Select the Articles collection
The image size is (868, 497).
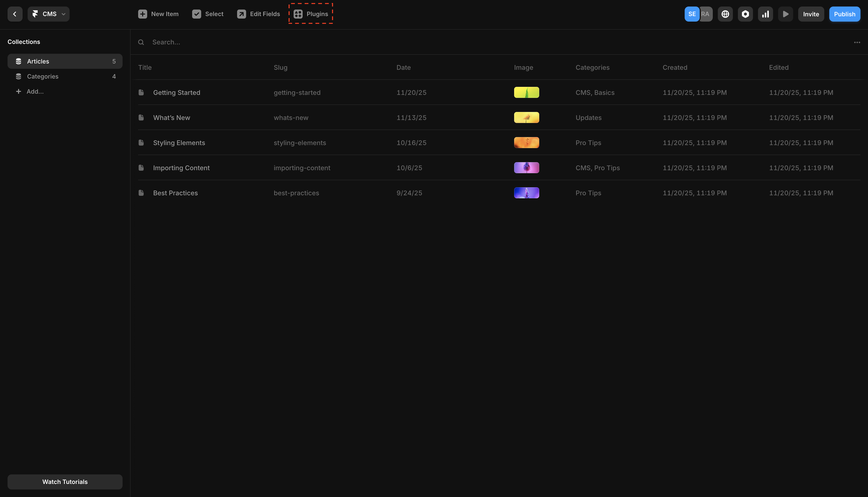point(38,61)
